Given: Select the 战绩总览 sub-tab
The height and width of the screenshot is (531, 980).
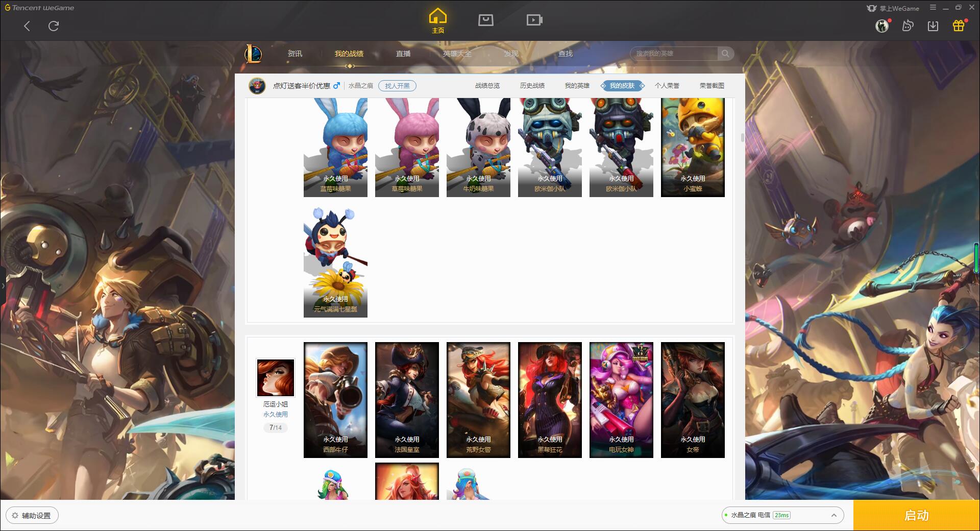Looking at the screenshot, I should pos(487,86).
